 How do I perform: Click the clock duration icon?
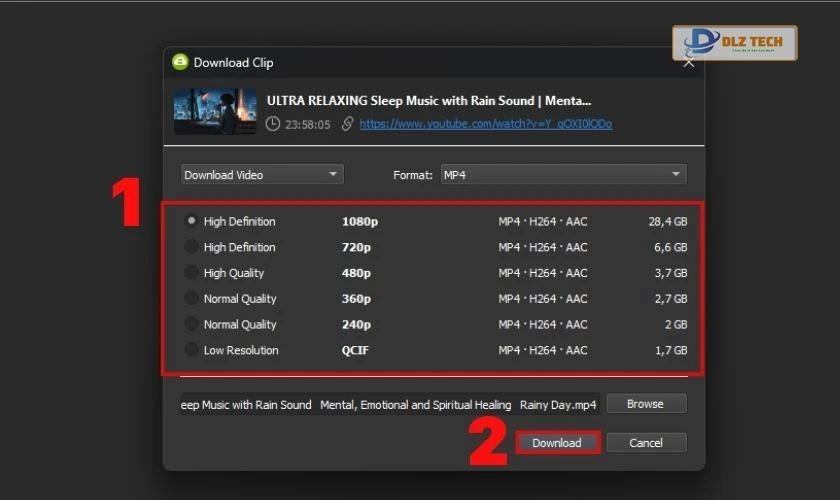pyautogui.click(x=273, y=124)
